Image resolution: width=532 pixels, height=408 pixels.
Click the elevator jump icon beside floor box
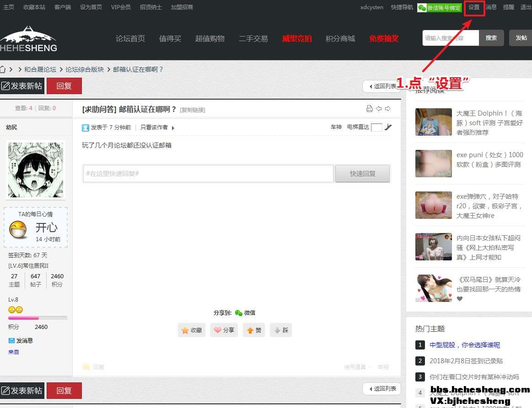click(x=388, y=127)
